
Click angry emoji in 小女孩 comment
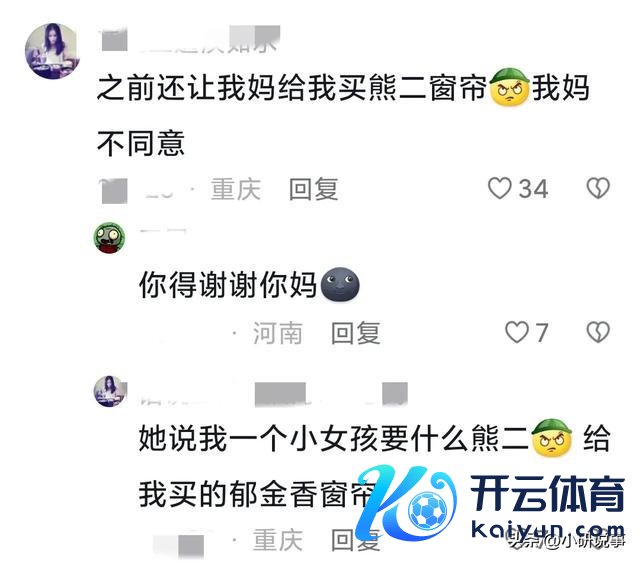pos(551,438)
